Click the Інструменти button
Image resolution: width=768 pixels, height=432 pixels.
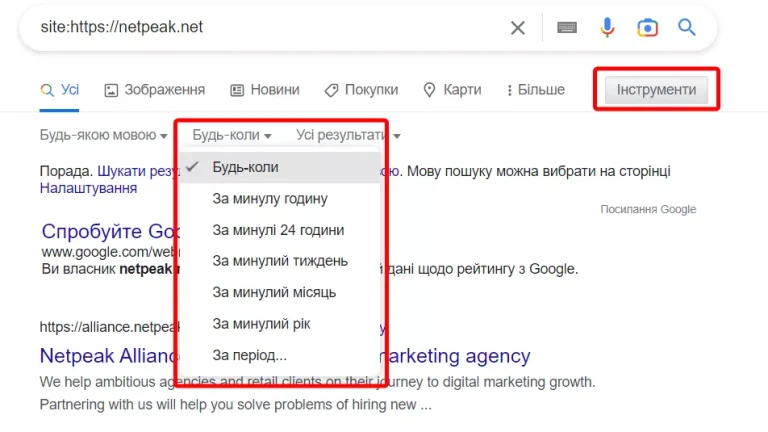656,90
